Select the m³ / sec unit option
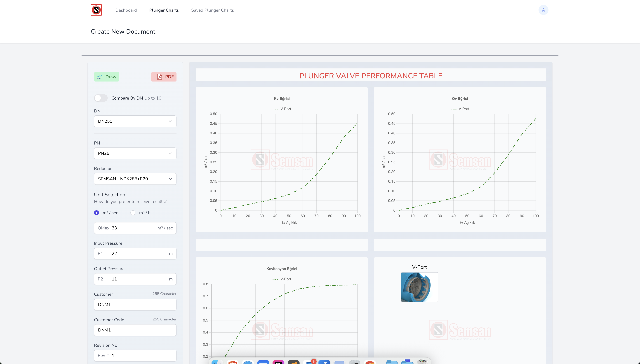The image size is (640, 364). pos(96,213)
